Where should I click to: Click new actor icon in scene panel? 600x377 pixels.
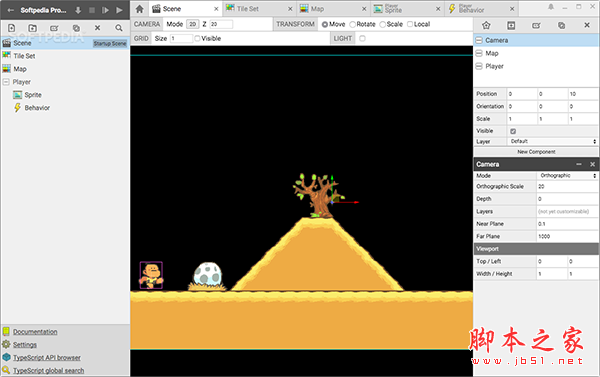click(486, 25)
